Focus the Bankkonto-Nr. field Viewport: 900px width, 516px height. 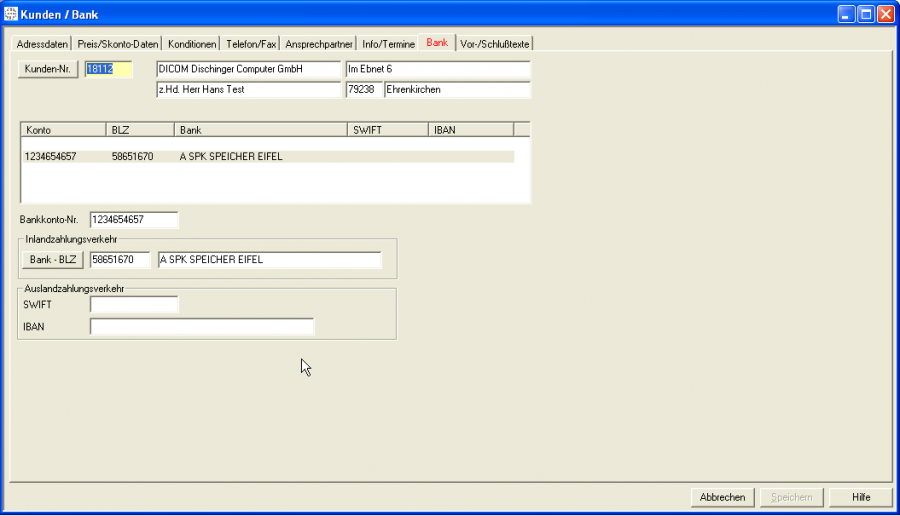click(134, 220)
